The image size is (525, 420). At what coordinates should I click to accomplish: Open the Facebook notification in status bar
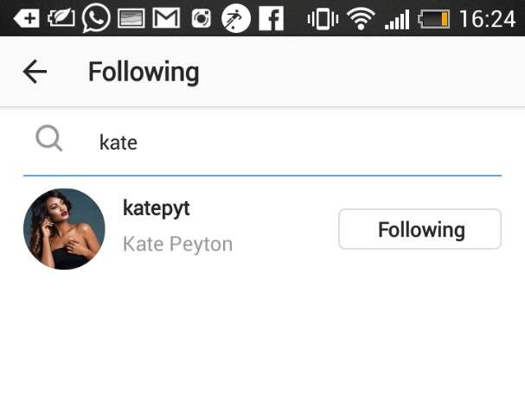(x=271, y=18)
